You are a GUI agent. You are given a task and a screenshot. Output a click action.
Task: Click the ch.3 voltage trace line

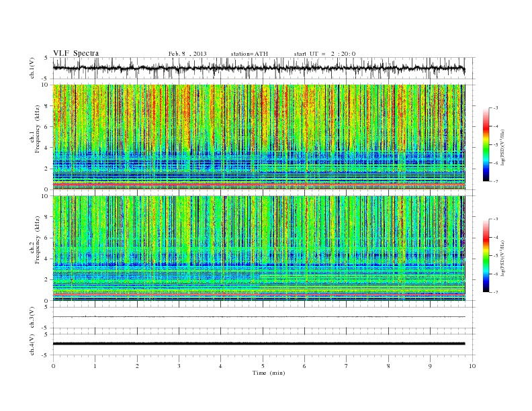pos(259,317)
